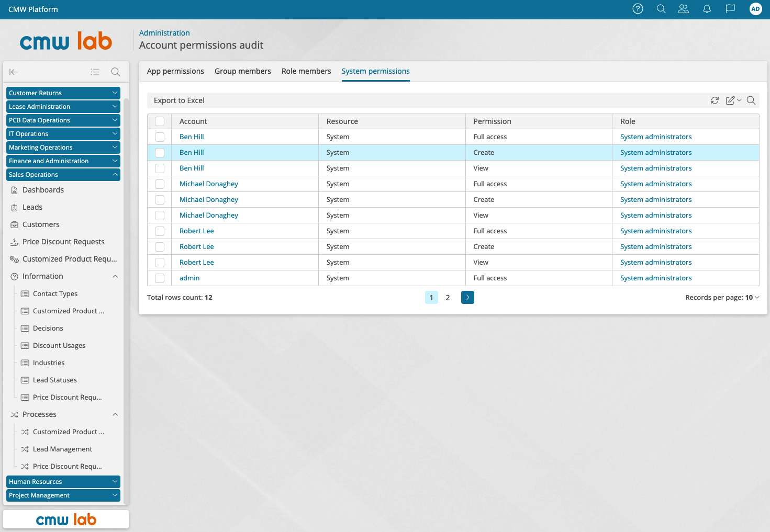This screenshot has height=532, width=770.
Task: Select page 1 in pagination
Action: coord(431,297)
